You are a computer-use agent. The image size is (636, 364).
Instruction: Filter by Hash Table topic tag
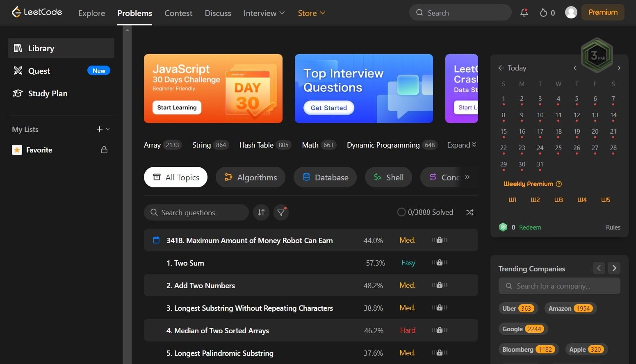[x=265, y=145]
